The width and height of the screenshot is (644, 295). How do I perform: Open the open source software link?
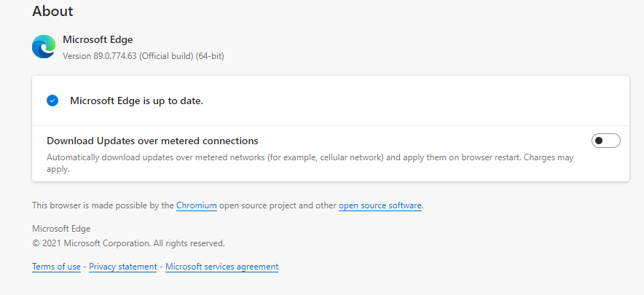(380, 205)
